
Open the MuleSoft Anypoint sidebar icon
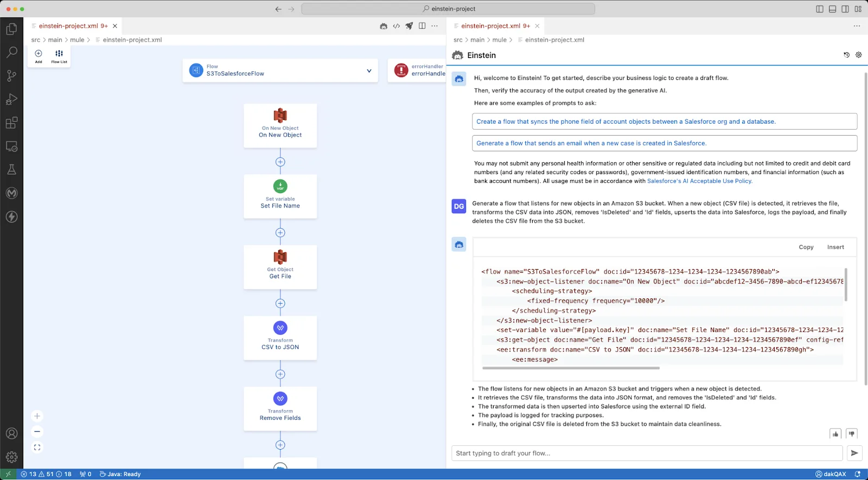click(x=11, y=193)
